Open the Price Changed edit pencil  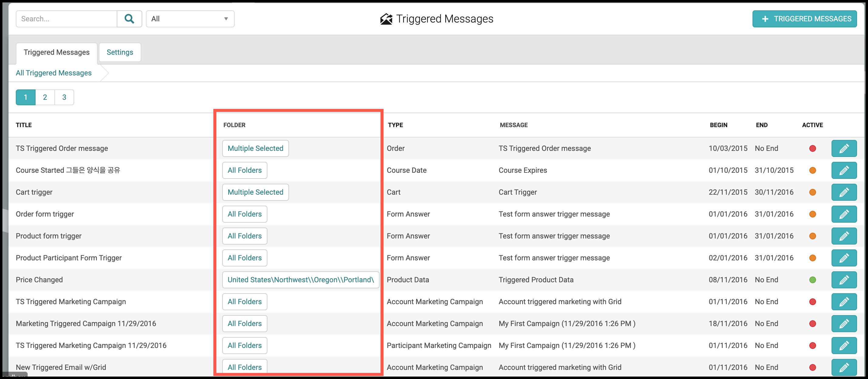[844, 280]
